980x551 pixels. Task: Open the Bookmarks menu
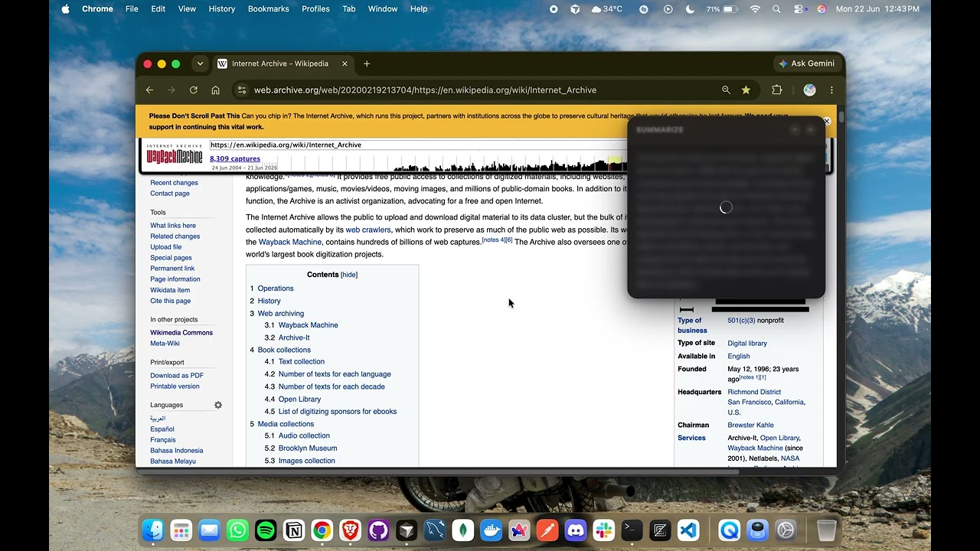click(x=269, y=9)
